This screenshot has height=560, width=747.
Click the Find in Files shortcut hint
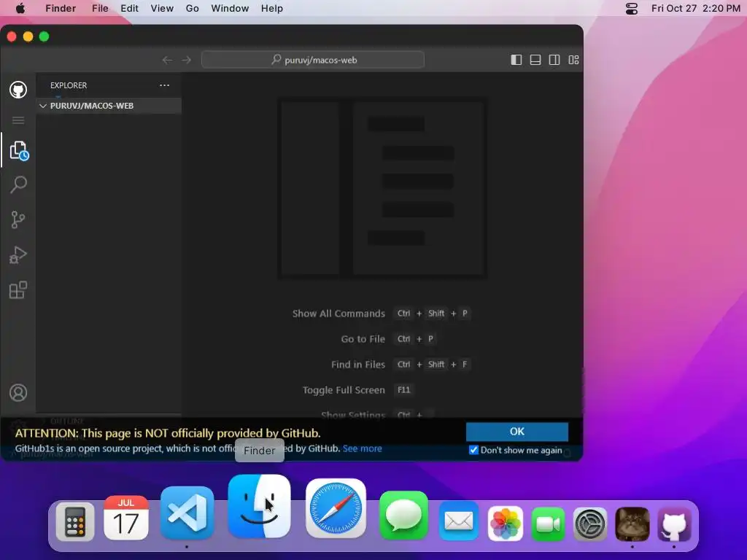point(400,365)
